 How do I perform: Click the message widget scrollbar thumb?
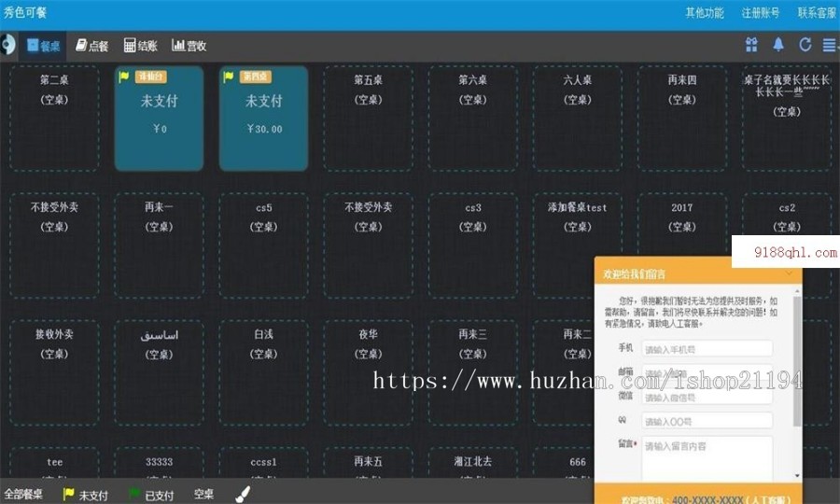797,361
